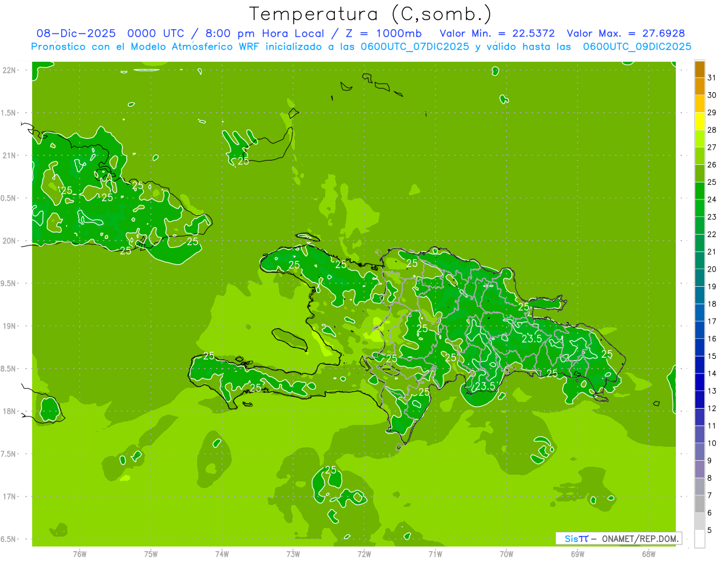Click the "5" color bar label

[x=710, y=530]
